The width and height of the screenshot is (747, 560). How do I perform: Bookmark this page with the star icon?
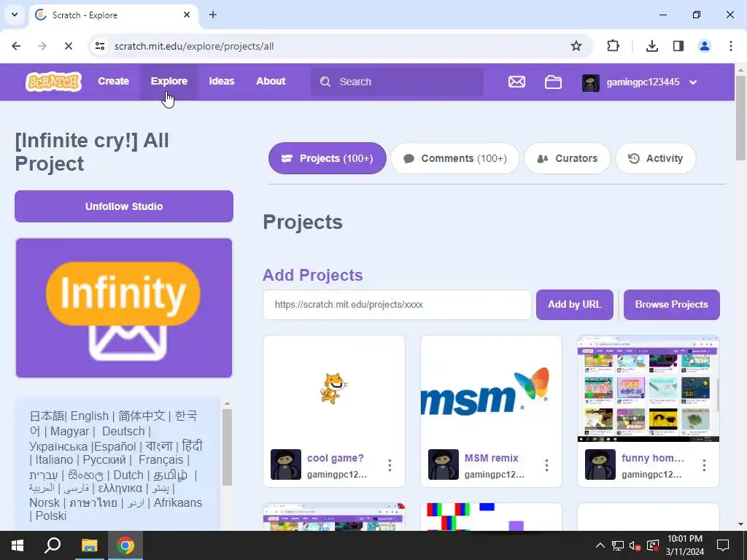(x=576, y=46)
